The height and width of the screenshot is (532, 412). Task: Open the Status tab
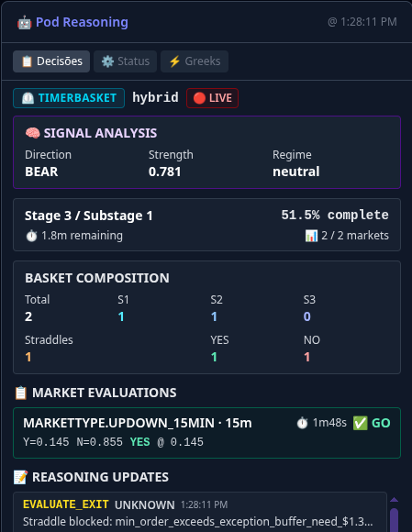(x=125, y=61)
